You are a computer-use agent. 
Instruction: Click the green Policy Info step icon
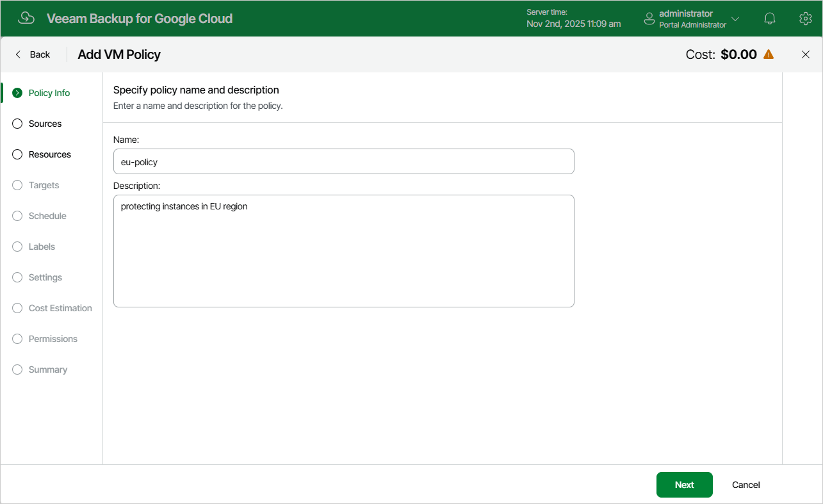point(17,93)
